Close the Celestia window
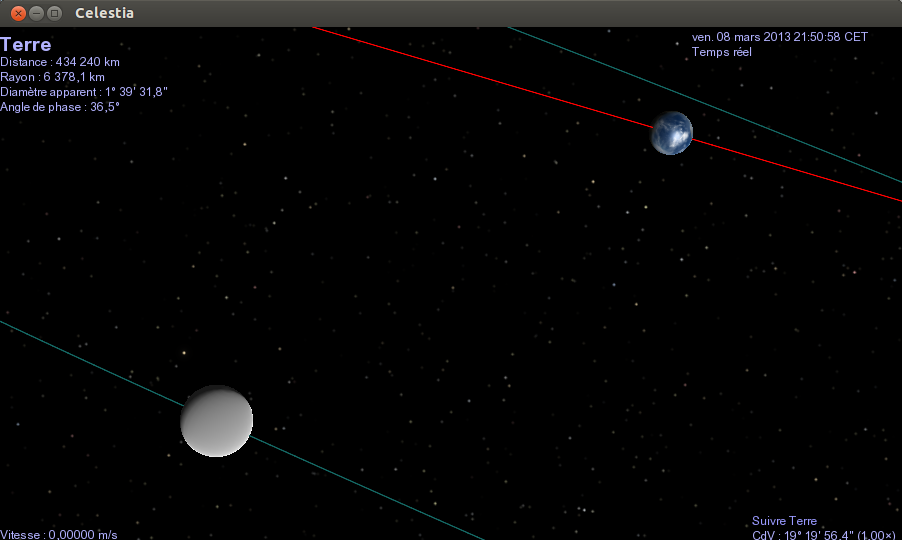This screenshot has height=540, width=902. tap(18, 13)
